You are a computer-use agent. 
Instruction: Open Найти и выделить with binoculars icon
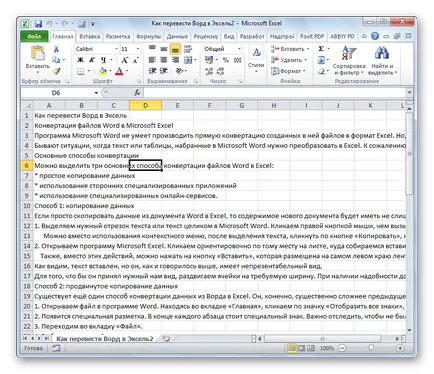pos(382,60)
